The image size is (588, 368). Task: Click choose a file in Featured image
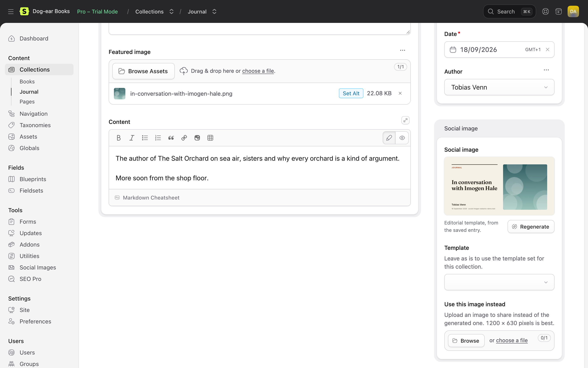click(258, 71)
